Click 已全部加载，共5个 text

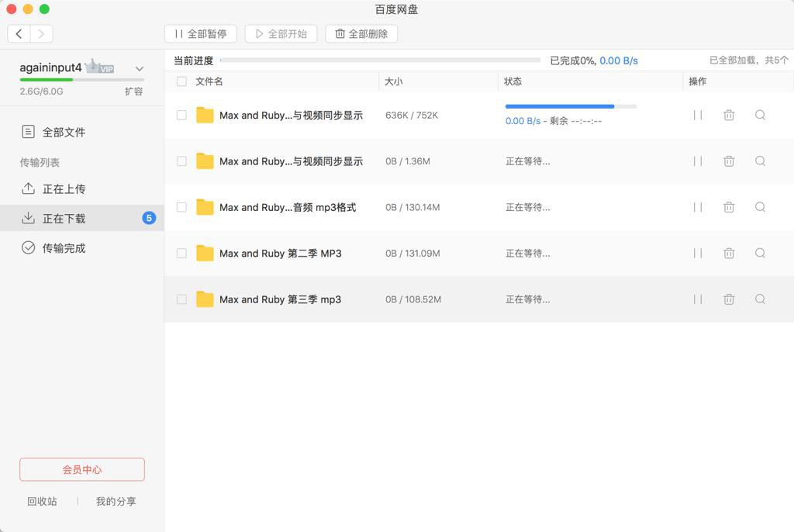(749, 60)
